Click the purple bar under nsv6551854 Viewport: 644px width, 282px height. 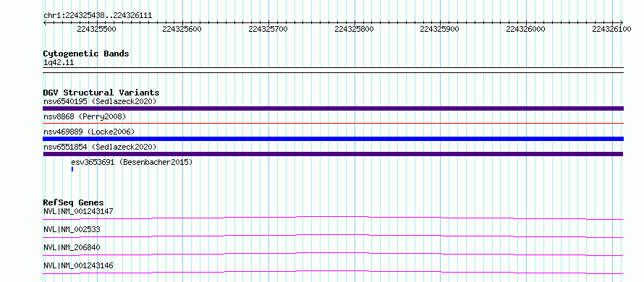333,154
